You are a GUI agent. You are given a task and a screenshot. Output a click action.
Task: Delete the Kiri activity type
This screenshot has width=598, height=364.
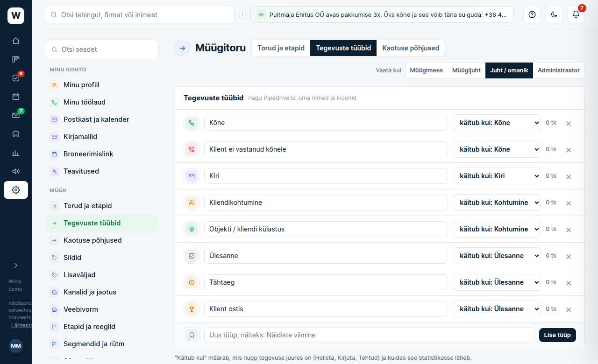[x=569, y=176]
